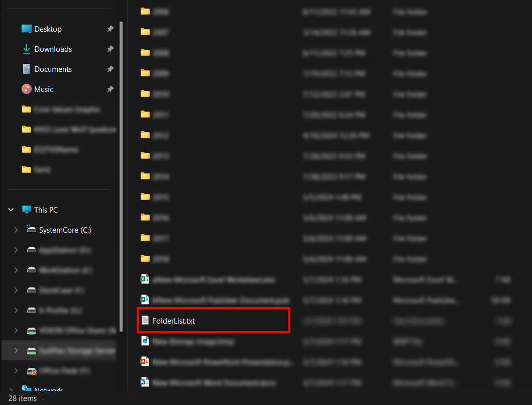
Task: Open the Documents quick access entry
Action: pos(53,69)
